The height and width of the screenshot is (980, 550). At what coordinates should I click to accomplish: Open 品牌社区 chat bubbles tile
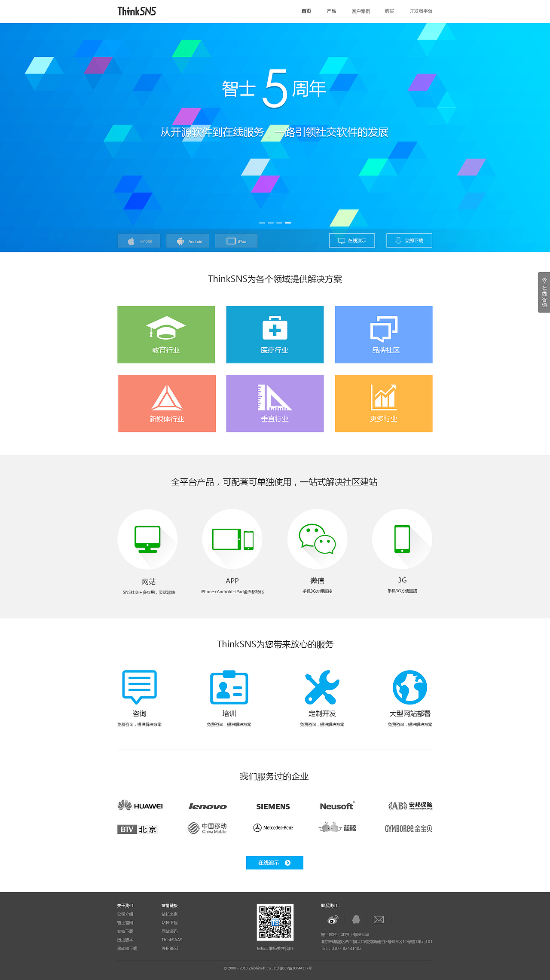click(x=384, y=335)
